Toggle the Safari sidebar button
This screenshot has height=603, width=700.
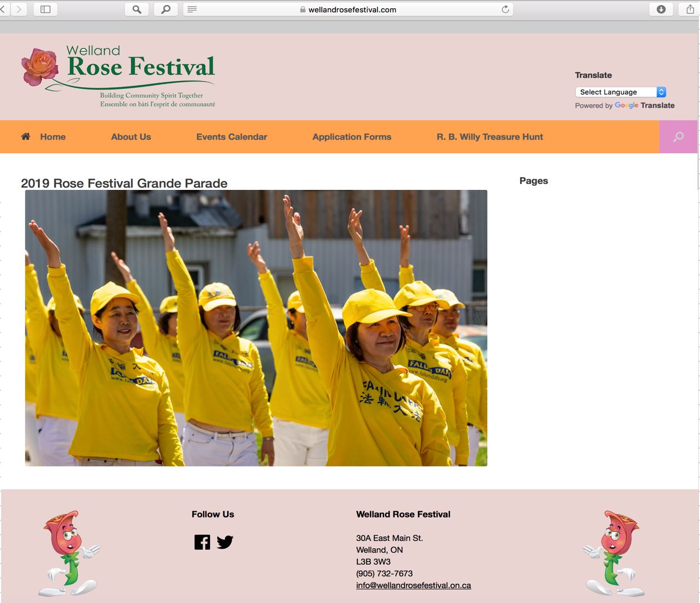pos(46,9)
